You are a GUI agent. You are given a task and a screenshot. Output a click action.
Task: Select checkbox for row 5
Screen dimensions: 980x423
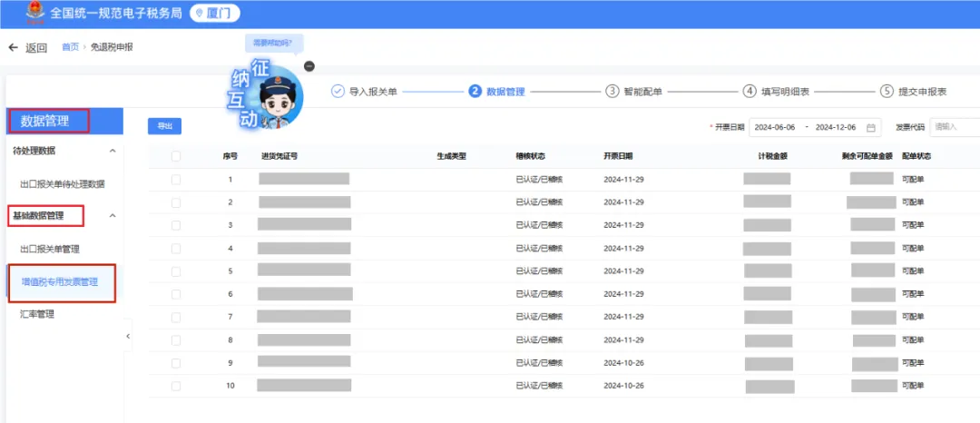(x=176, y=271)
